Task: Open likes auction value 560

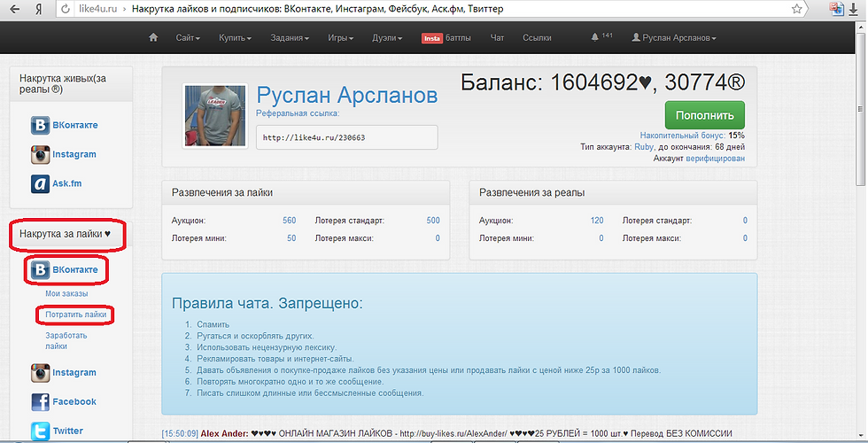Action: (x=290, y=221)
